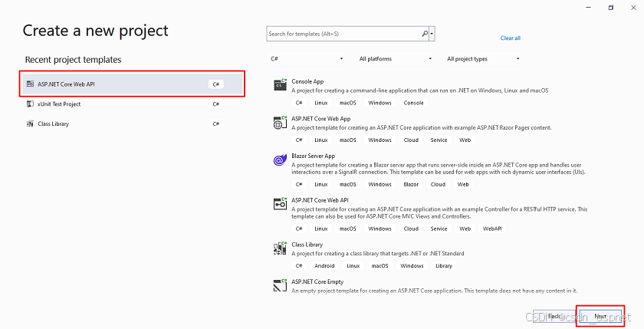Select the ASP.NET Core Web App template title
Image resolution: width=644 pixels, height=329 pixels.
[x=320, y=119]
